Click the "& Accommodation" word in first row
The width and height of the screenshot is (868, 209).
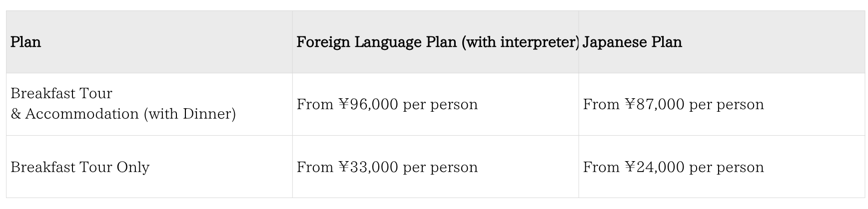(x=75, y=114)
